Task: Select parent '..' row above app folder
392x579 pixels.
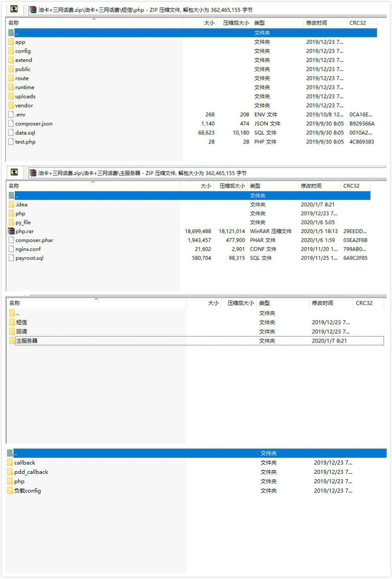Action: click(x=192, y=33)
